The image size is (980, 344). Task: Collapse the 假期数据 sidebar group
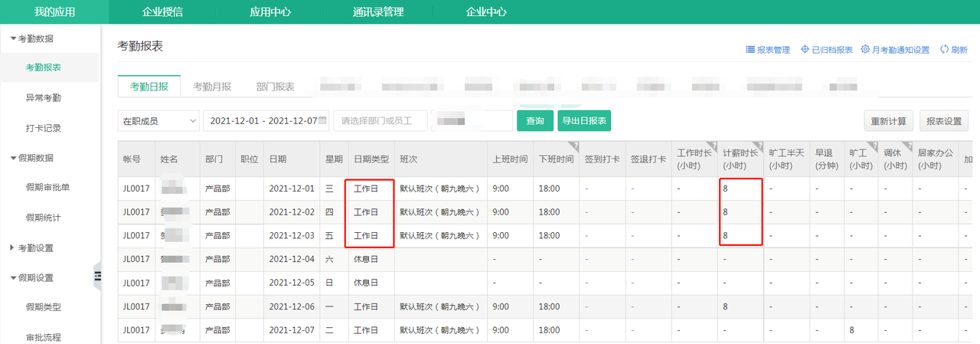click(x=32, y=158)
